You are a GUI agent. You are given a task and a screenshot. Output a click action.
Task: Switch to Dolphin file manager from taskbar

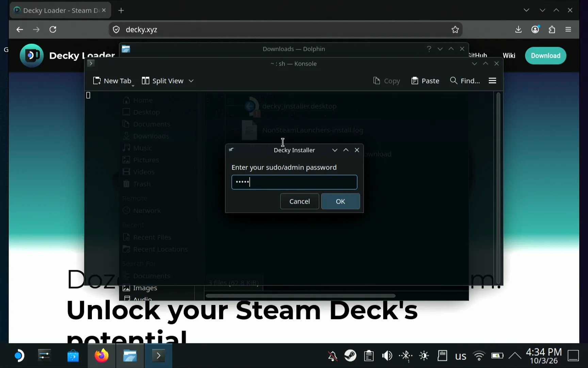point(130,356)
